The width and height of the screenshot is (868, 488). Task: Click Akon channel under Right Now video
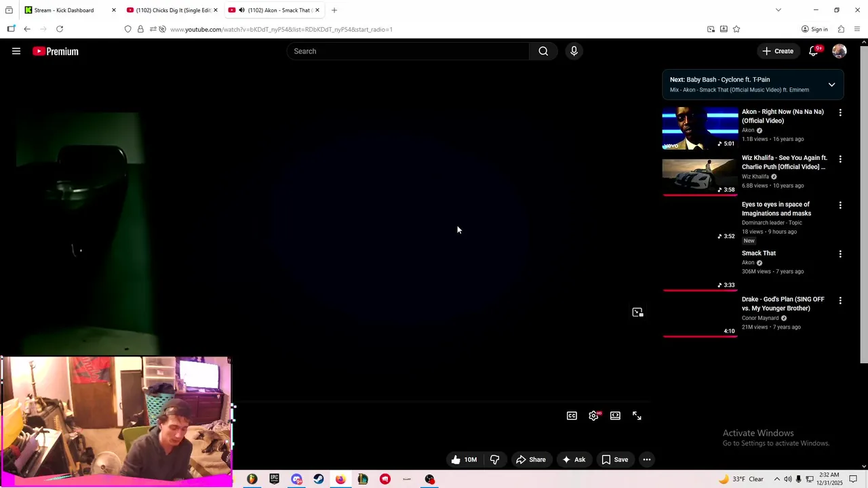748,130
